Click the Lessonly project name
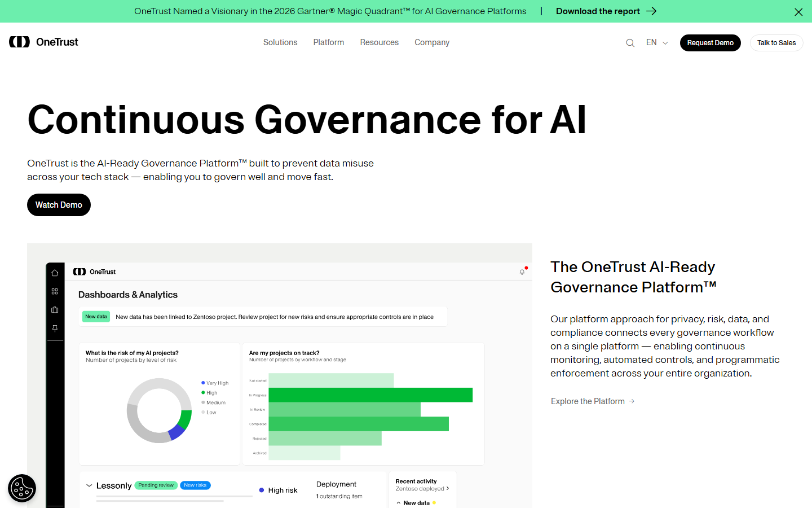 click(114, 485)
